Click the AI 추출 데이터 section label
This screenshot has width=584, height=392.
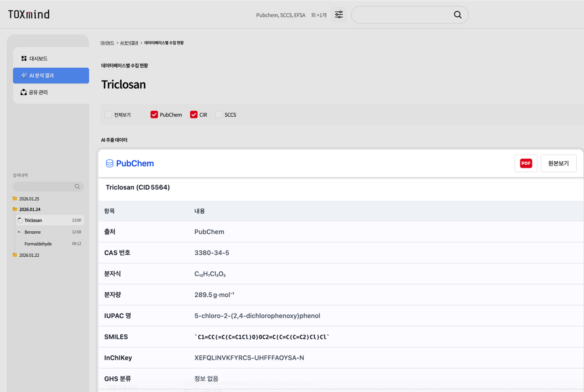point(114,140)
